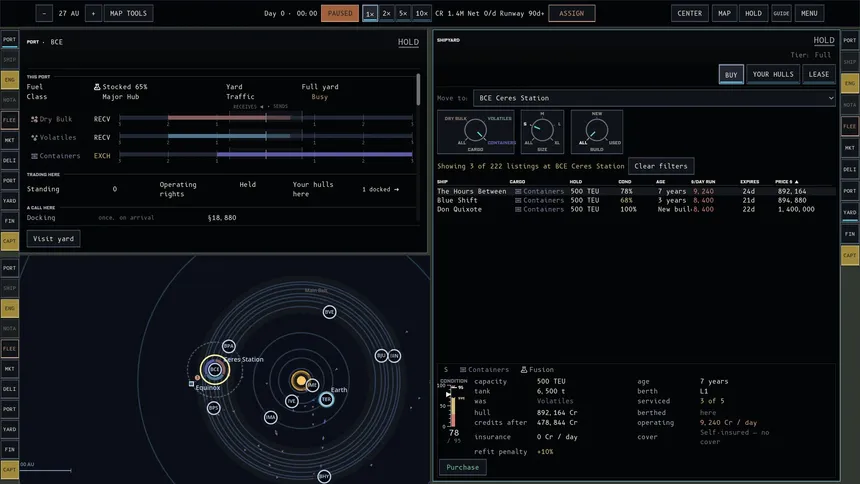Image resolution: width=860 pixels, height=484 pixels.
Task: Switch to the YOUR HULLS tab
Action: pyautogui.click(x=773, y=74)
